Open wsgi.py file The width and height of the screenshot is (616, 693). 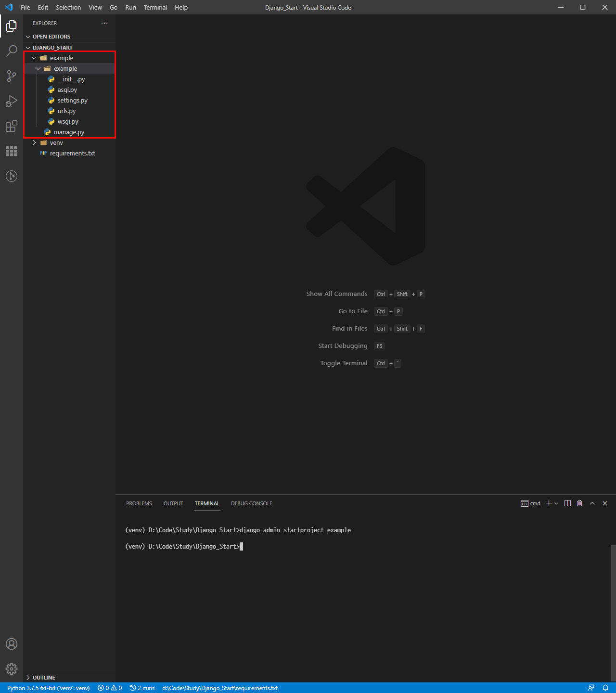pyautogui.click(x=69, y=122)
